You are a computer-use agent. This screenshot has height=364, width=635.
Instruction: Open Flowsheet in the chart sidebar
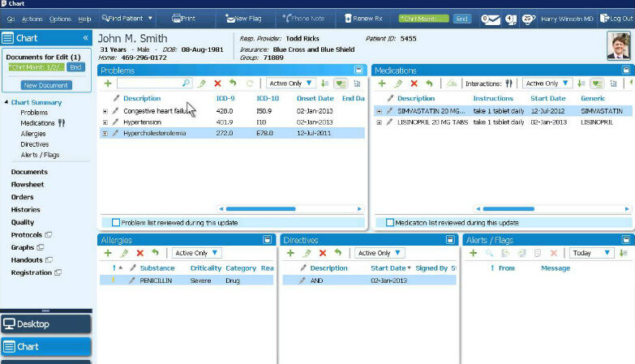click(x=28, y=184)
